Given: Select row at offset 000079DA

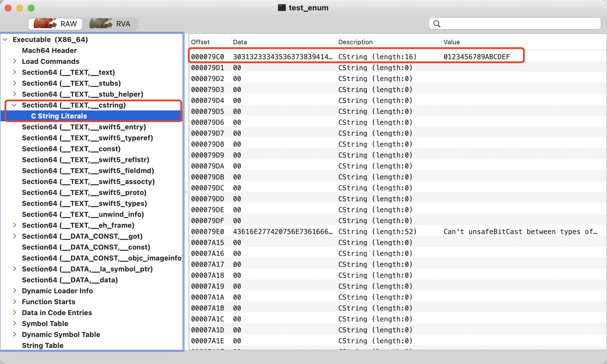Looking at the screenshot, I should point(398,166).
